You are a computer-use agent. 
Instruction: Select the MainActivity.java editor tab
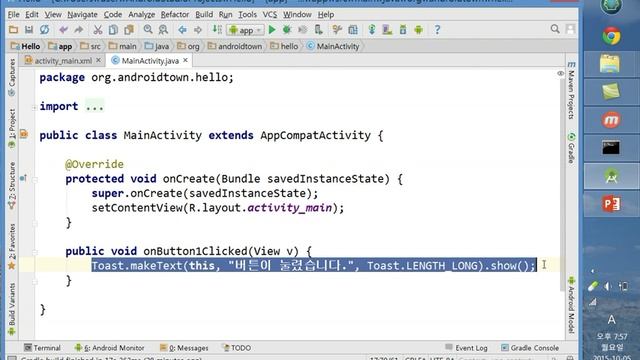[150, 61]
